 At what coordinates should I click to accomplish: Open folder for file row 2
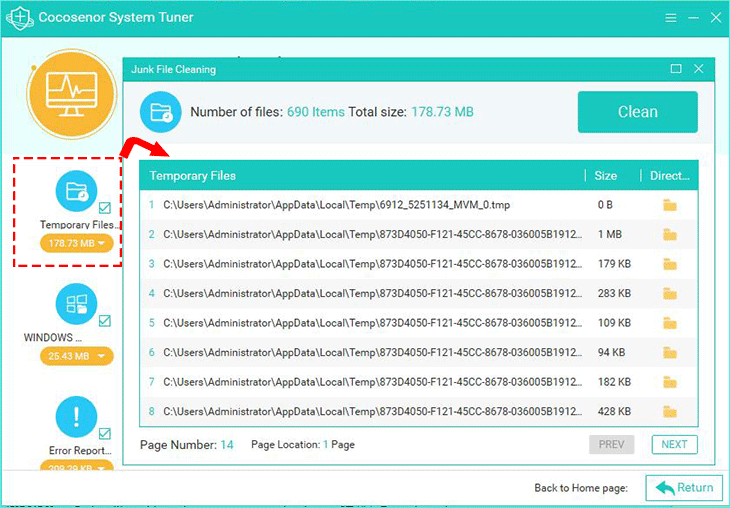pyautogui.click(x=669, y=234)
